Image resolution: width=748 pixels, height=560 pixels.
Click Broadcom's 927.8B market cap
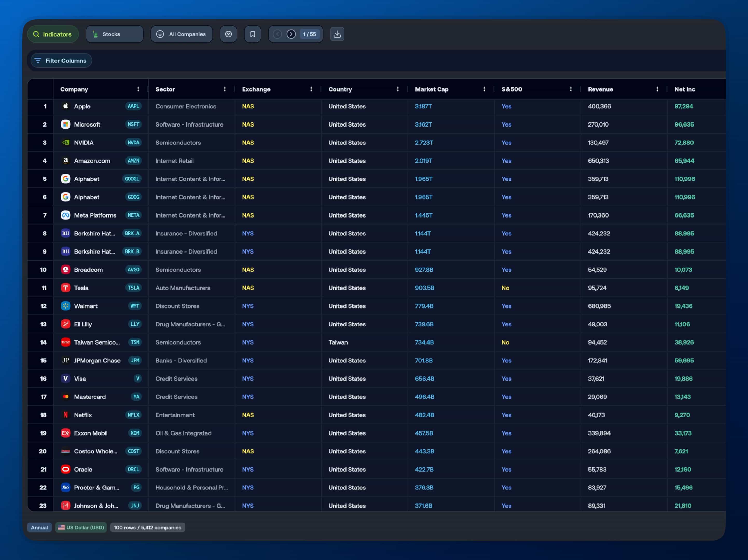pyautogui.click(x=424, y=270)
